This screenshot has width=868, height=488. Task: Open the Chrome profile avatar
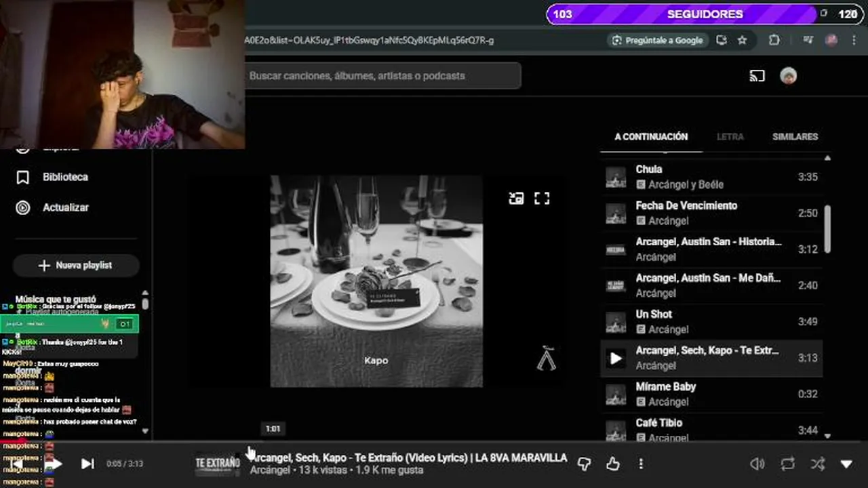831,40
